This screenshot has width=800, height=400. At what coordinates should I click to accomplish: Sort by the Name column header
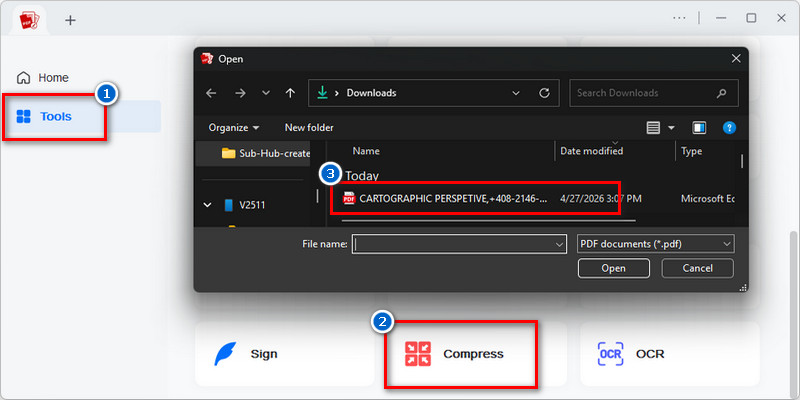366,151
